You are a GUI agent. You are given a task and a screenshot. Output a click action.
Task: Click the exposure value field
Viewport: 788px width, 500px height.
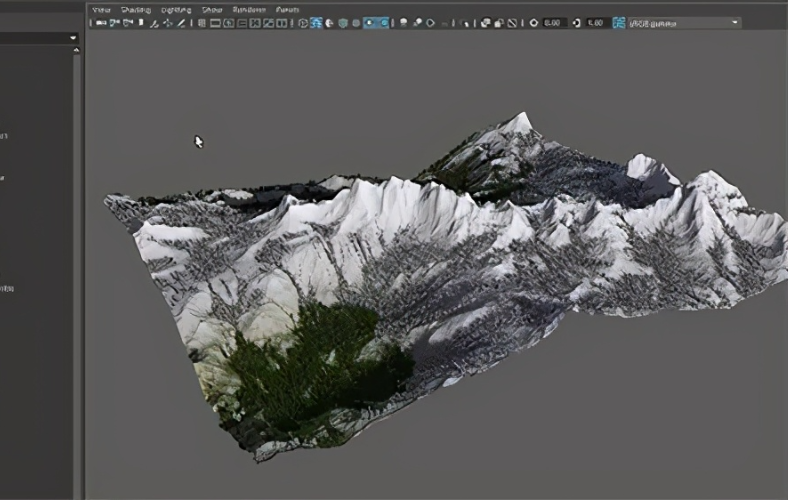(x=555, y=23)
